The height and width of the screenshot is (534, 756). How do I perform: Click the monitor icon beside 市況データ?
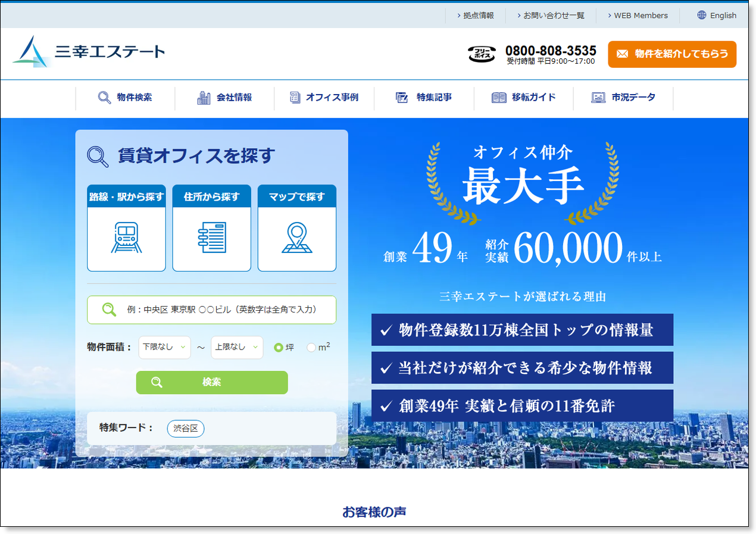(x=598, y=98)
